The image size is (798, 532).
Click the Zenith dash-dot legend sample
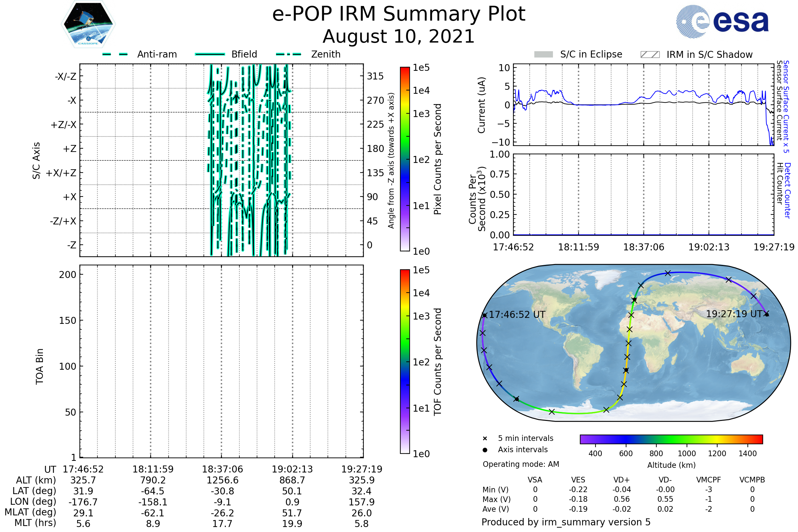pyautogui.click(x=288, y=54)
